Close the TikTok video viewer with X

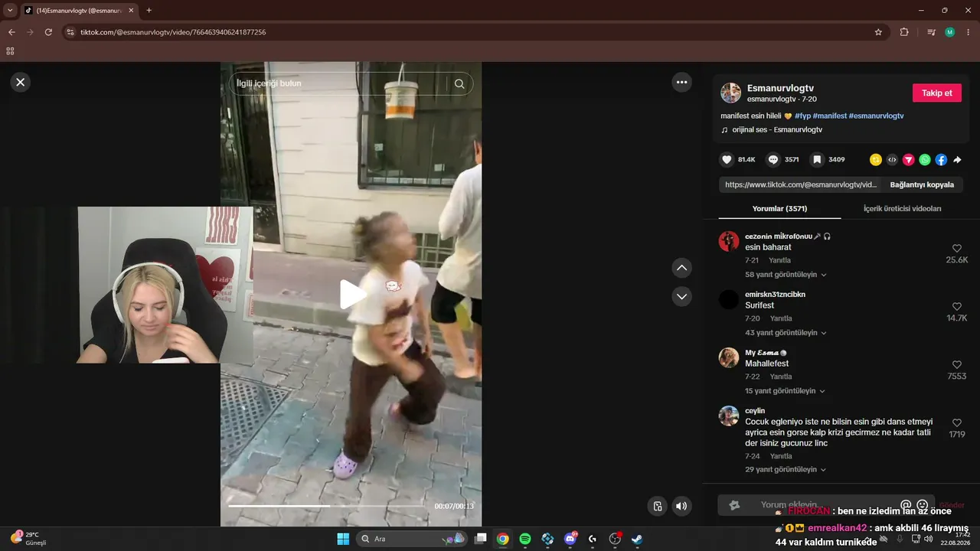(x=21, y=82)
